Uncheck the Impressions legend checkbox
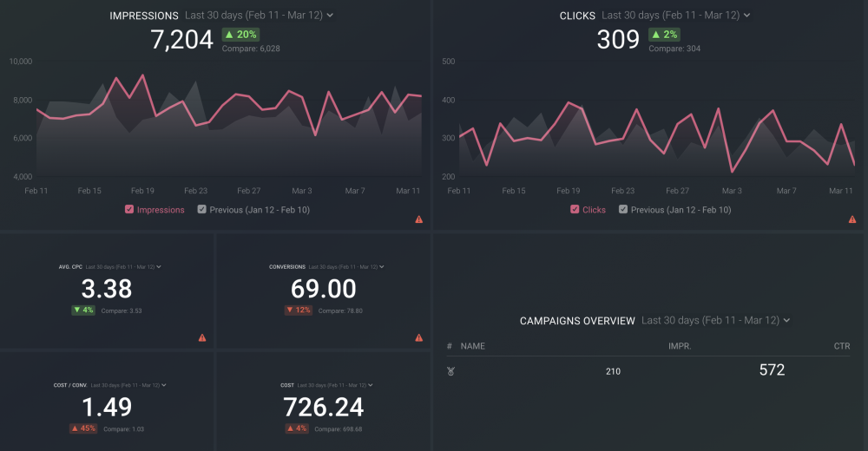Viewport: 868px width, 451px height. [129, 210]
